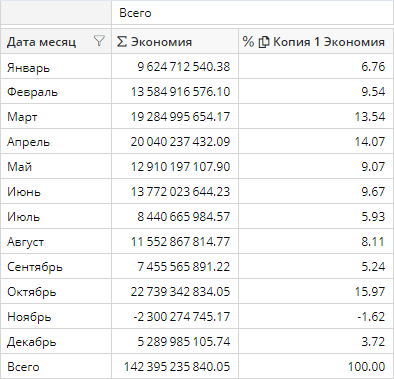Click the negative Ноябрь value -2 300 274 745.17
Screen dimensions: 394x379
click(181, 317)
